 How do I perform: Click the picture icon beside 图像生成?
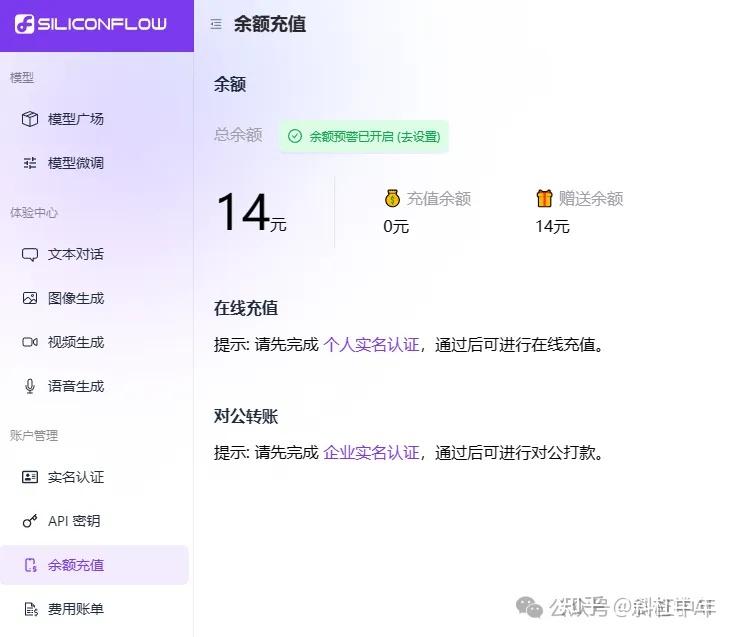(30, 298)
